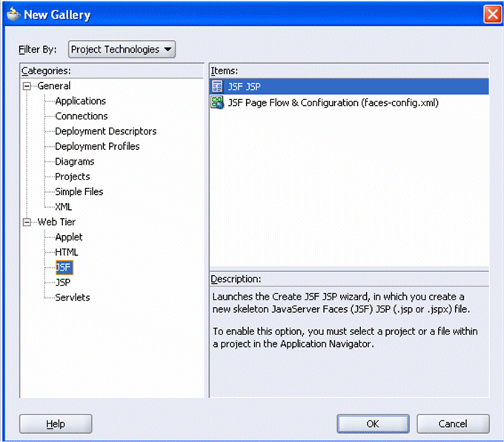The height and width of the screenshot is (442, 504).
Task: Select the Simple Files category
Action: [x=79, y=192]
